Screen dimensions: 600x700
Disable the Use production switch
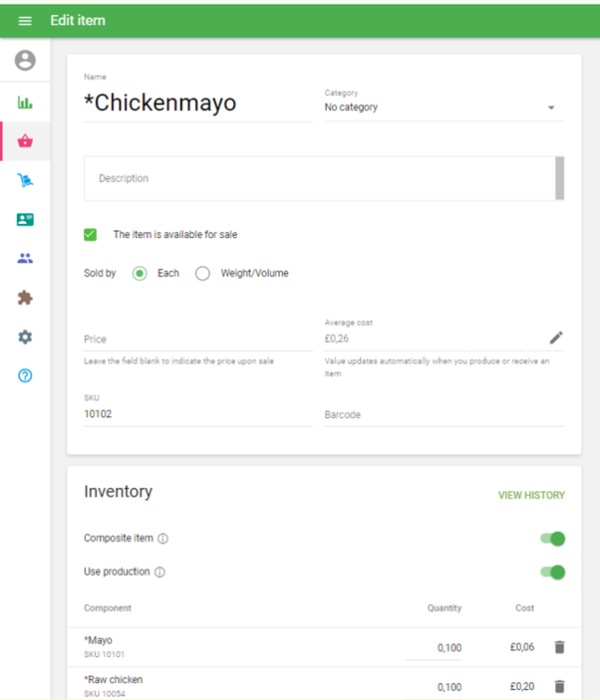click(x=552, y=571)
